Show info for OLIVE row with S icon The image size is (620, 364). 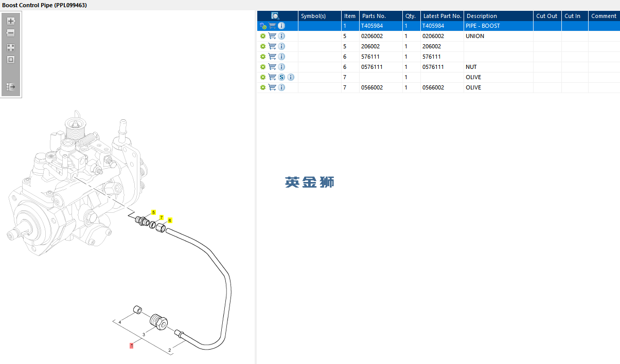click(x=291, y=77)
